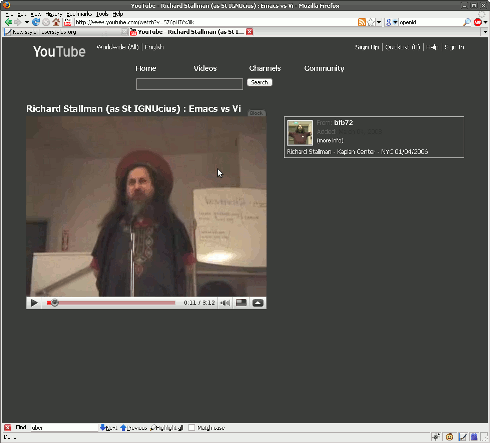Click the Sign In link
The height and width of the screenshot is (443, 490).
454,47
